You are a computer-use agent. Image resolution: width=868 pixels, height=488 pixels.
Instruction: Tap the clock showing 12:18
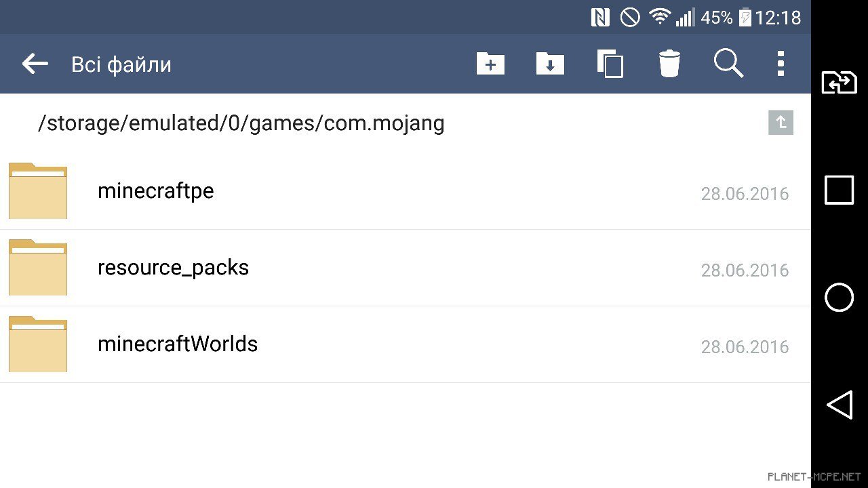click(777, 17)
